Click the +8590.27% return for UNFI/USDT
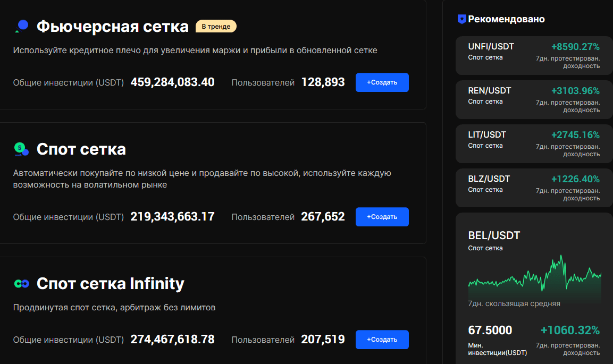Image resolution: width=613 pixels, height=364 pixels. coord(575,46)
